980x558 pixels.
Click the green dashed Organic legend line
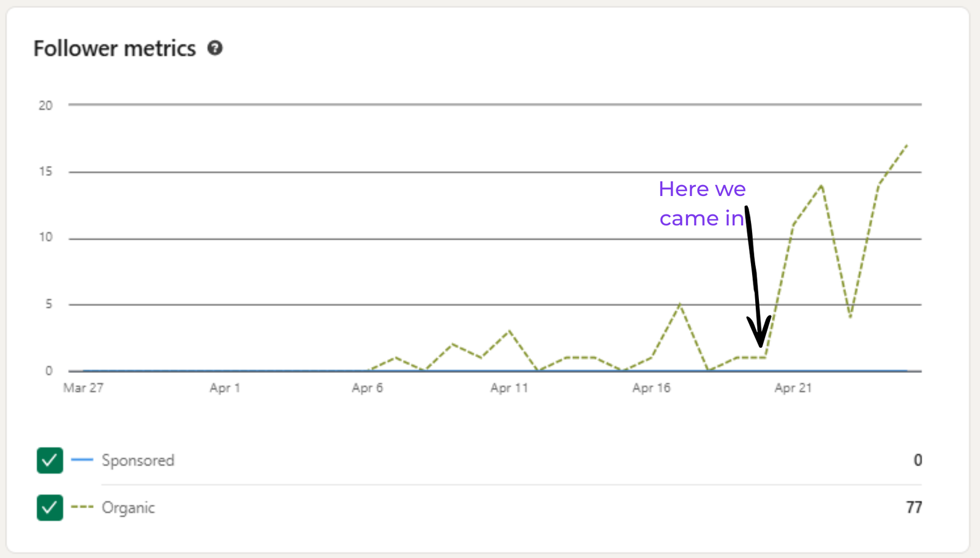pos(82,507)
